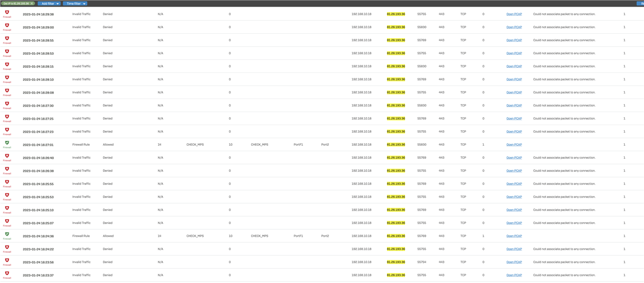644x283 pixels.
Task: Click Allowed status in the 16:24:36 row
Action: (108, 236)
